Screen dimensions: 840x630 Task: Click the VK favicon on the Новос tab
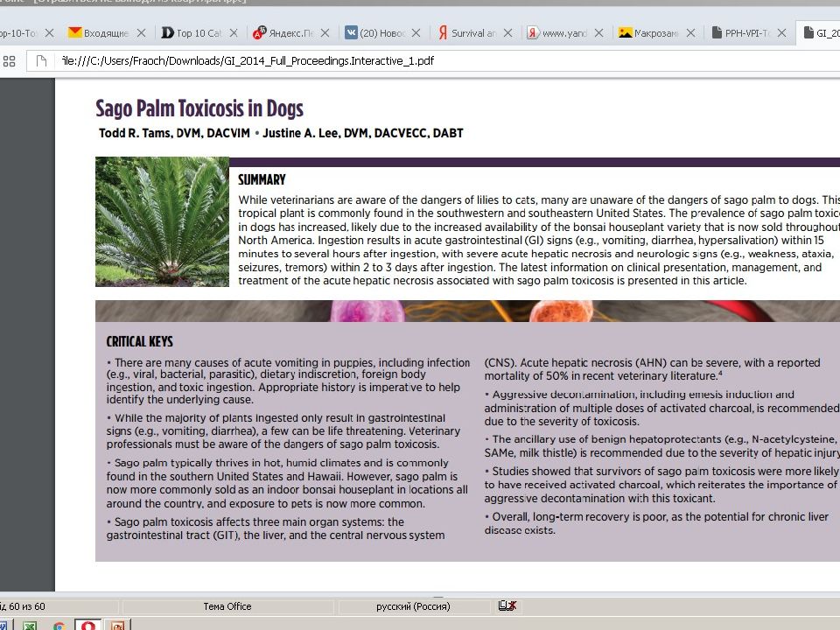tap(351, 32)
